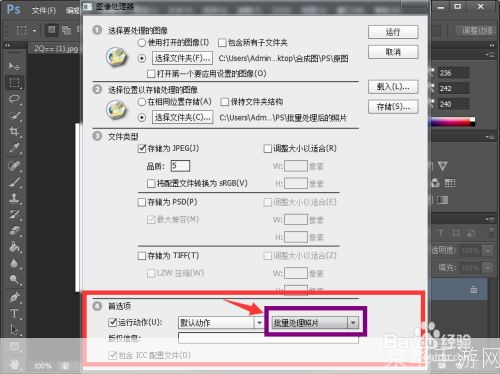Click the 版权信息 text field

click(268, 338)
